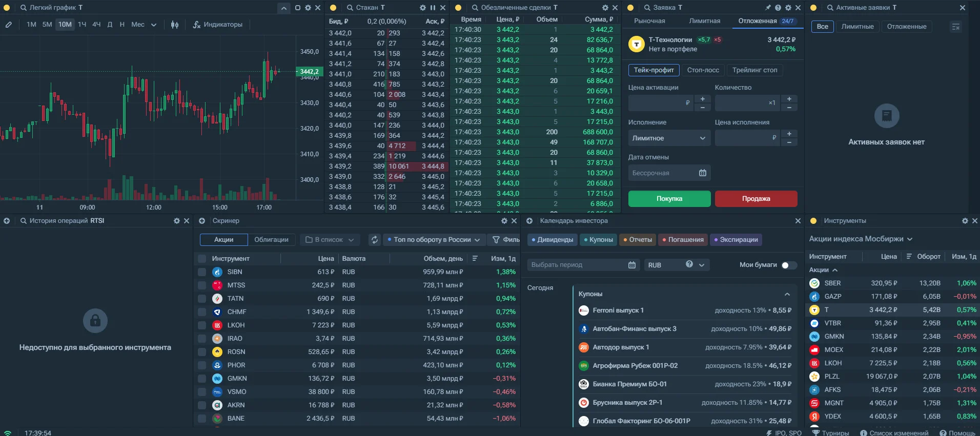Expand the timeframe dropdown after Мес
Image resolution: width=980 pixels, height=436 pixels.
(154, 25)
